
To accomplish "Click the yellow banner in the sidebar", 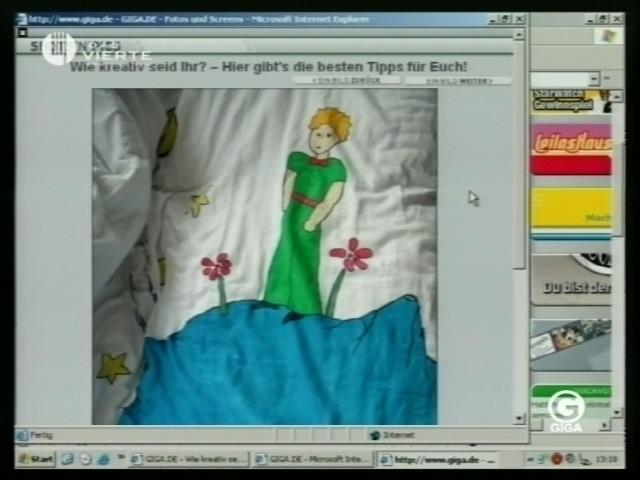I will 571,209.
